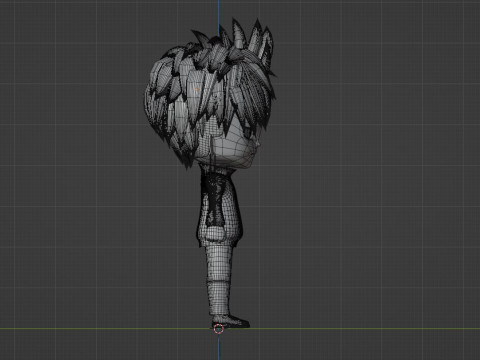Select the character's trouser leg mesh
Screen dimensions: 480x360
coord(220,280)
